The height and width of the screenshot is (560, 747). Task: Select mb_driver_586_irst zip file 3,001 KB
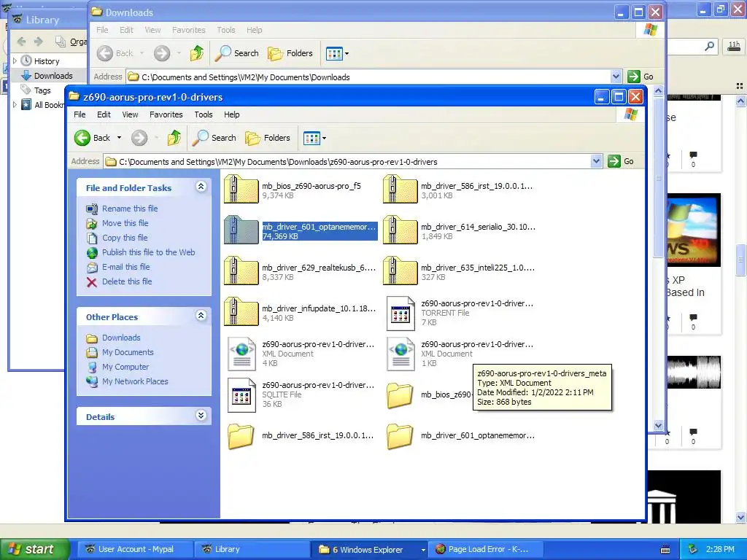[x=458, y=190]
